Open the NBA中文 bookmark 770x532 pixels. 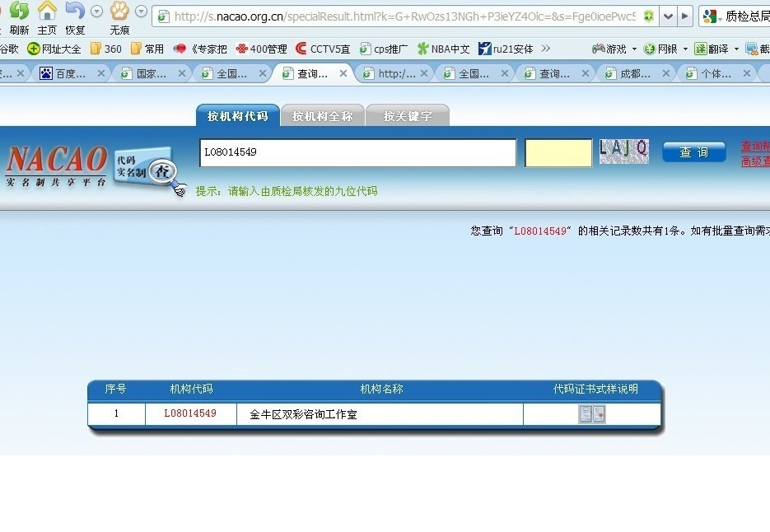pos(443,49)
